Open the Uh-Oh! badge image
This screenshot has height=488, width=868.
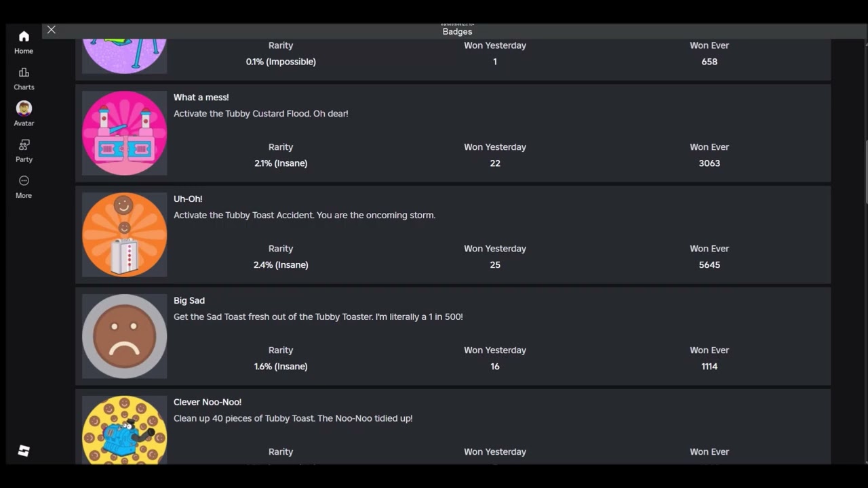pyautogui.click(x=125, y=235)
